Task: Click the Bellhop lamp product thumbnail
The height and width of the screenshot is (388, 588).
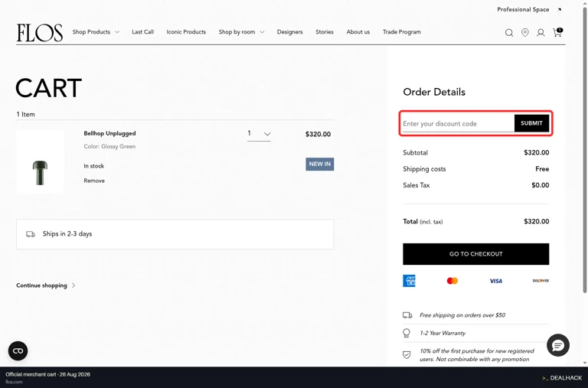Action: (x=40, y=162)
